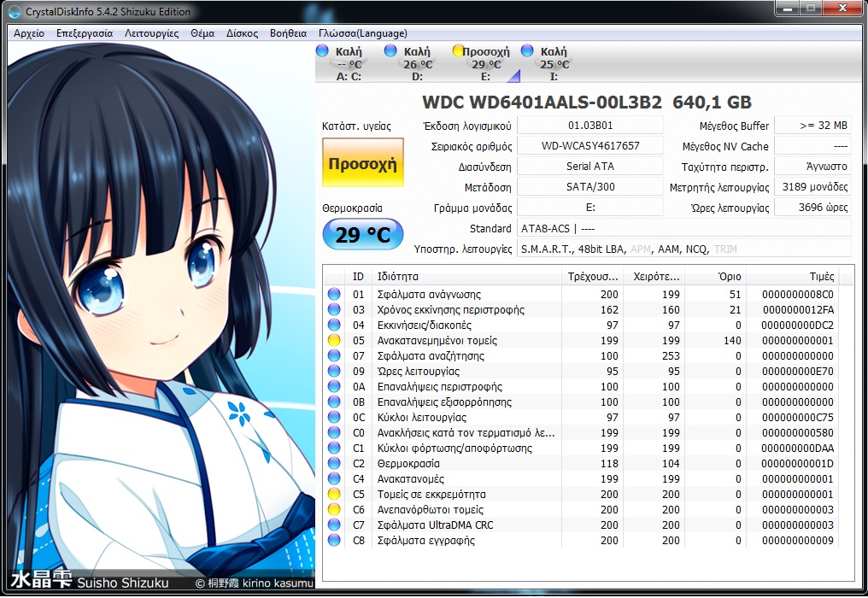Viewport: 868px width, 598px height.
Task: Click status icon for 04 Εκκινήσεις/διακοπές
Action: click(x=334, y=325)
